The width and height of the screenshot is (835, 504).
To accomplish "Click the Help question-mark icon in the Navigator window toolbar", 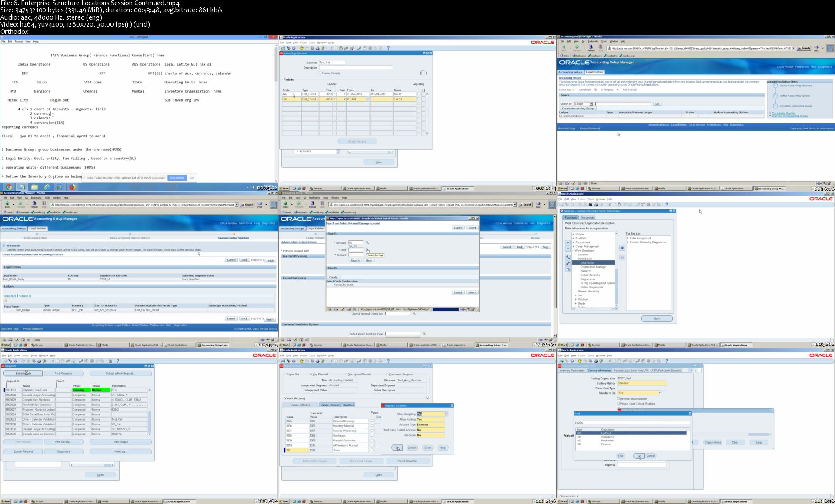I will coord(667,205).
